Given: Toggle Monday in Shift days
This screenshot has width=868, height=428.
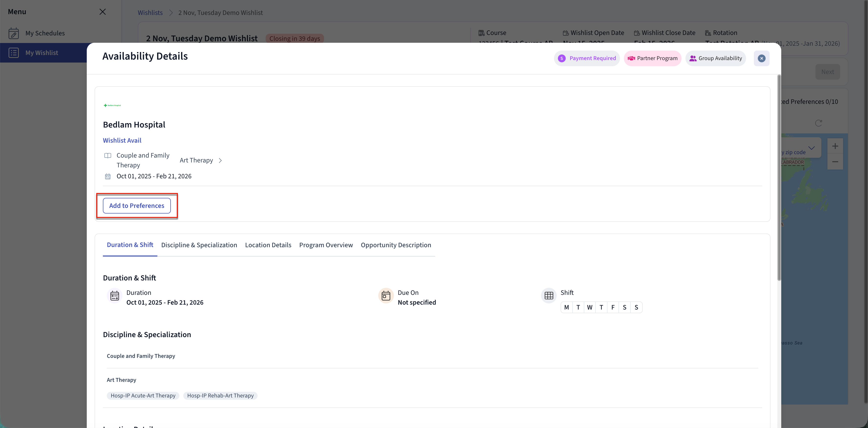Looking at the screenshot, I should (x=566, y=308).
